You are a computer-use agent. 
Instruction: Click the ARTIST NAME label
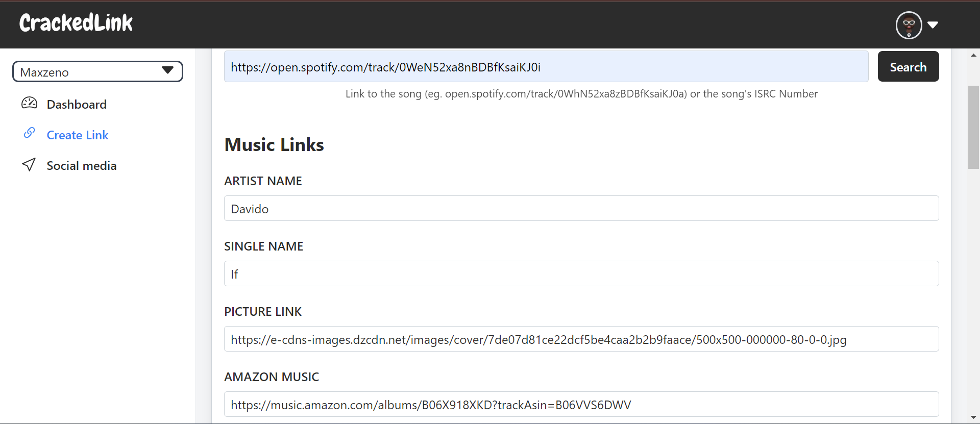pyautogui.click(x=263, y=181)
